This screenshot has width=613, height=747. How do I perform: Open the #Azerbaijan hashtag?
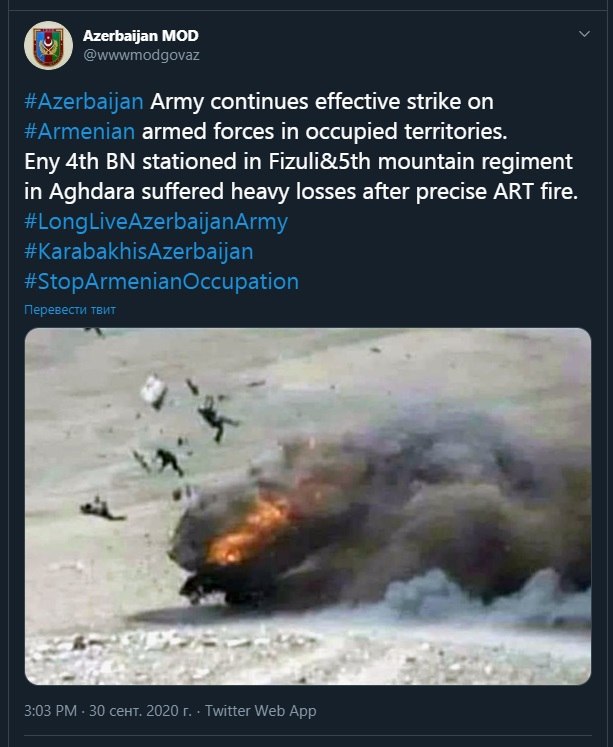pyautogui.click(x=84, y=101)
